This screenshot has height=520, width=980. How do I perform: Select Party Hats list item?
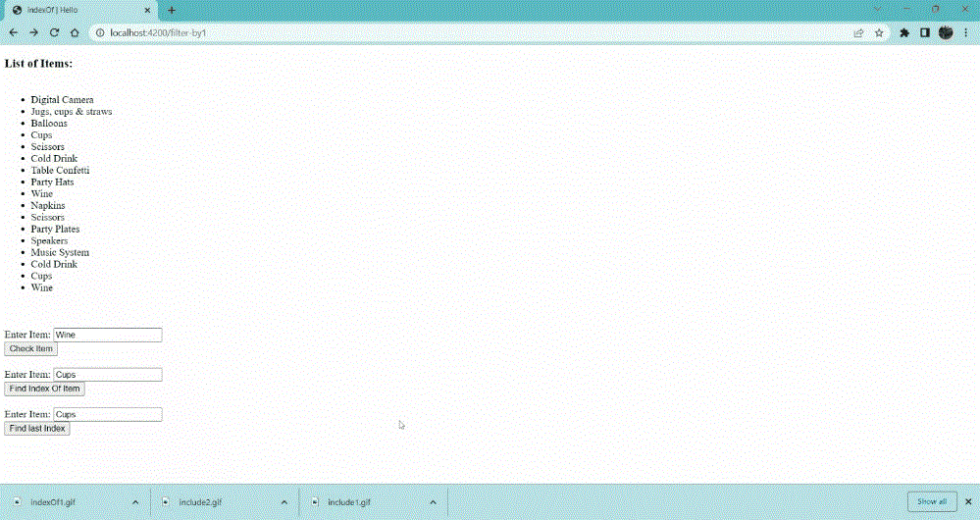(52, 182)
